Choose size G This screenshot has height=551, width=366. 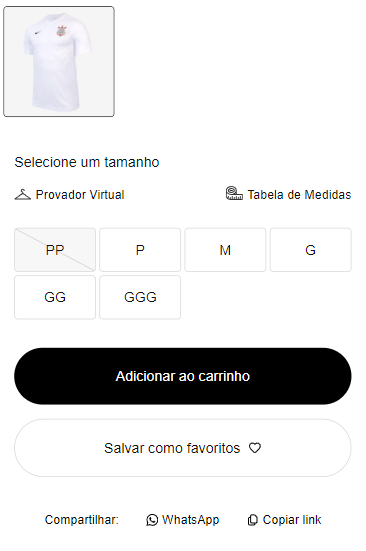point(311,250)
